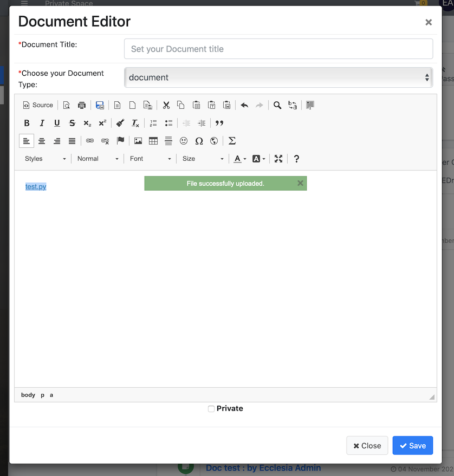
Task: Open the Document Type dropdown
Action: click(278, 77)
